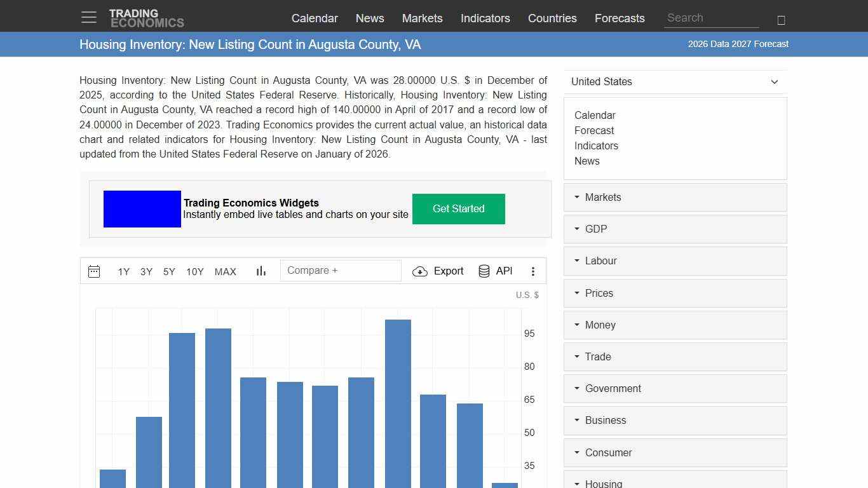868x488 pixels.
Task: Open the calendar date-range picker on the chart
Action: [x=94, y=271]
